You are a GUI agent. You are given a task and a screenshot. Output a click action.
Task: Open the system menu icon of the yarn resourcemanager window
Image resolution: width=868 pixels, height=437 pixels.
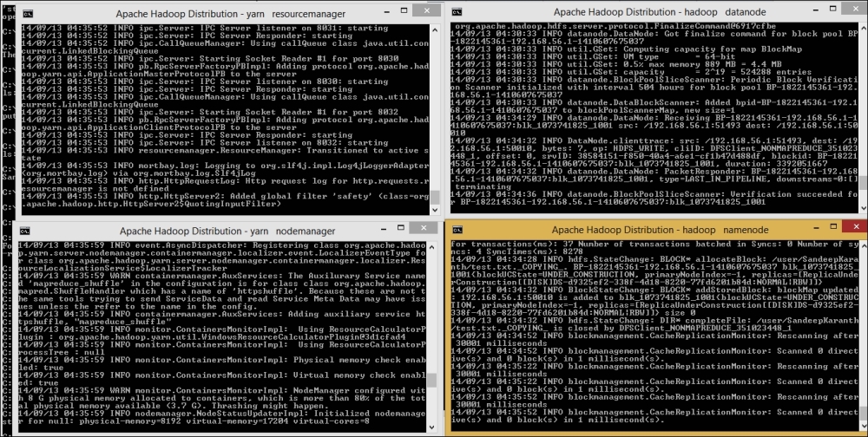pos(29,14)
